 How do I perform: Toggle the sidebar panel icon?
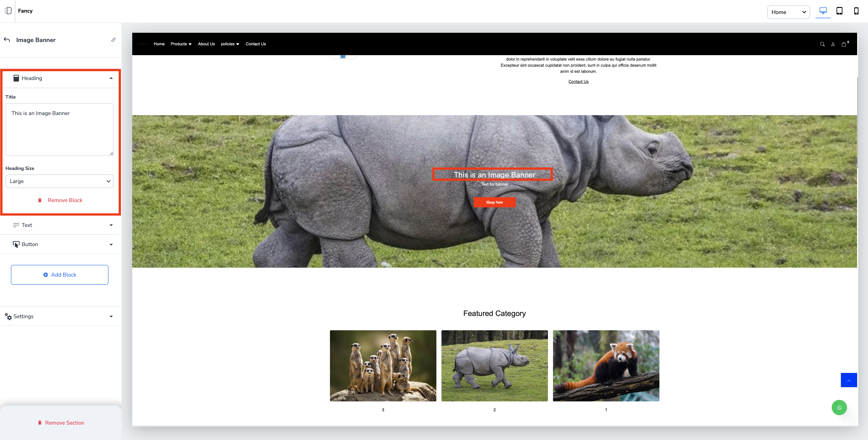[8, 11]
